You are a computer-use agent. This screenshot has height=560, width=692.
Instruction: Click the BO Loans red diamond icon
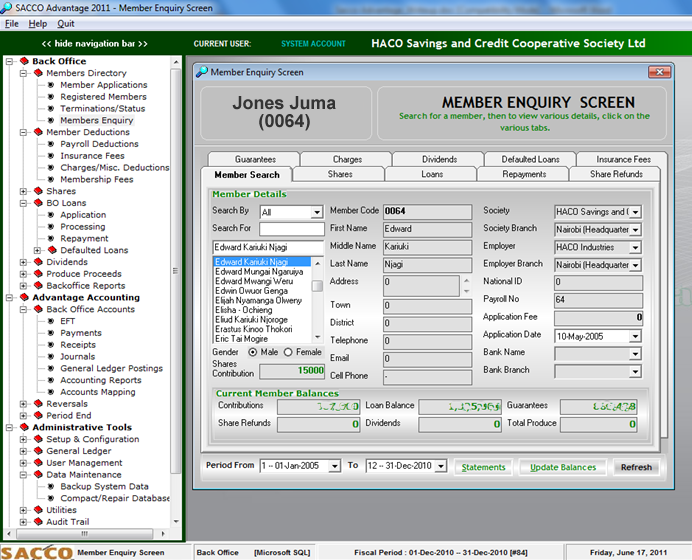tap(38, 203)
